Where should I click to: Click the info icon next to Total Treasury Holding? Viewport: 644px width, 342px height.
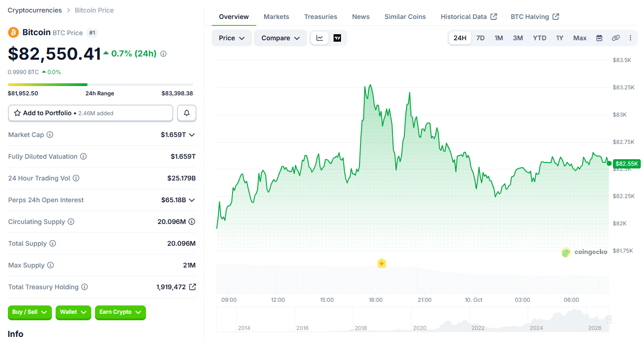84,287
